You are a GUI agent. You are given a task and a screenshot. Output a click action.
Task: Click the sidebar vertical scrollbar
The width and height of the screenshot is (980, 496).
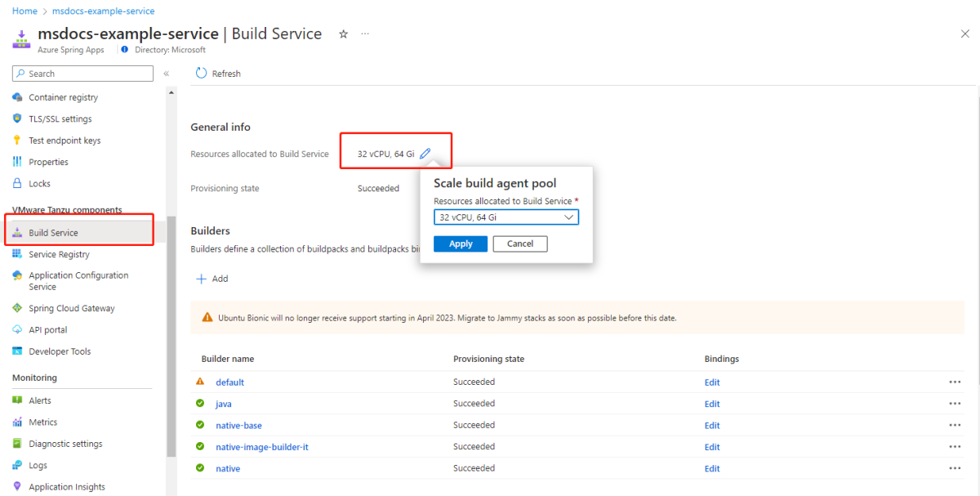(x=171, y=335)
